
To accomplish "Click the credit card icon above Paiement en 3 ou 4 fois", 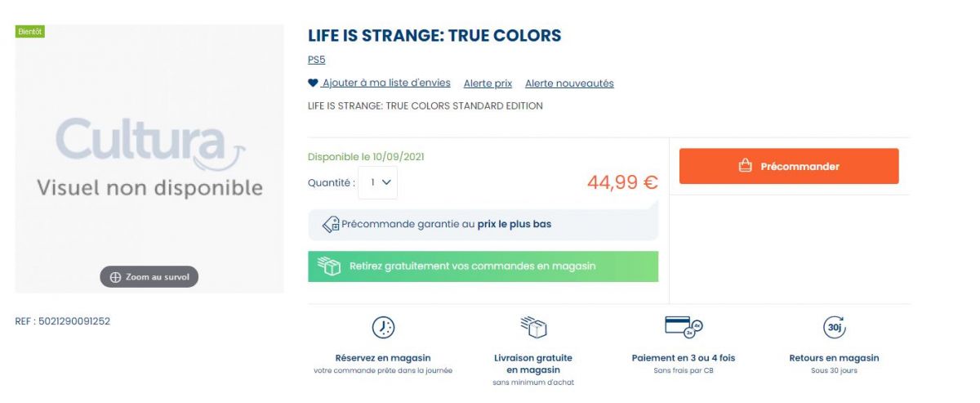I will 684,327.
